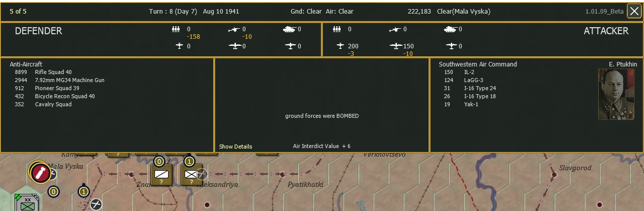The height and width of the screenshot is (211, 644).
Task: Click the 0 badge above Znamenka unit
Action: pyautogui.click(x=159, y=162)
